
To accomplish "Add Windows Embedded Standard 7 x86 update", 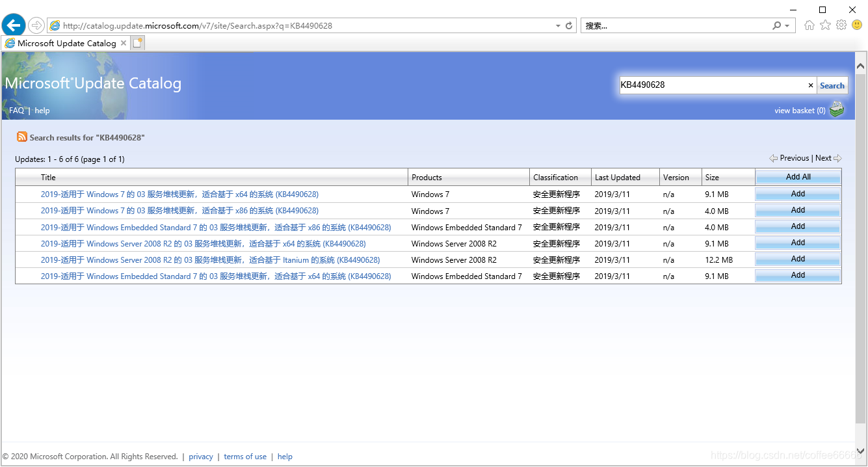I will 798,226.
